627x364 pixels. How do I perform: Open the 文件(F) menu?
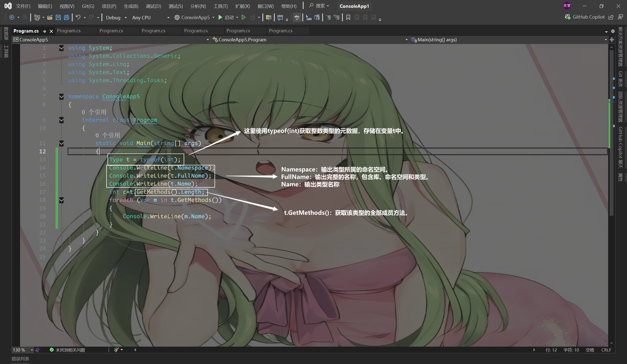[x=23, y=6]
